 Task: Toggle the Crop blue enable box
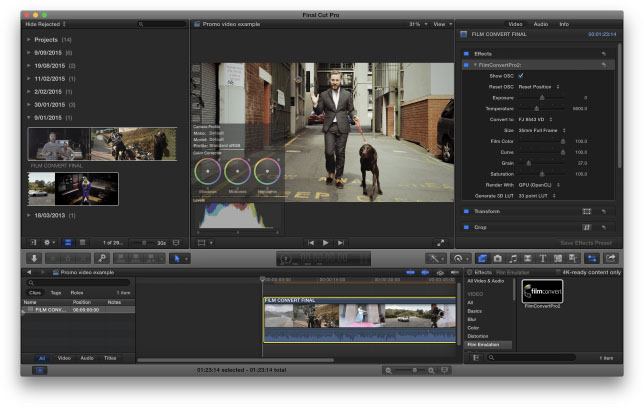[x=466, y=227]
